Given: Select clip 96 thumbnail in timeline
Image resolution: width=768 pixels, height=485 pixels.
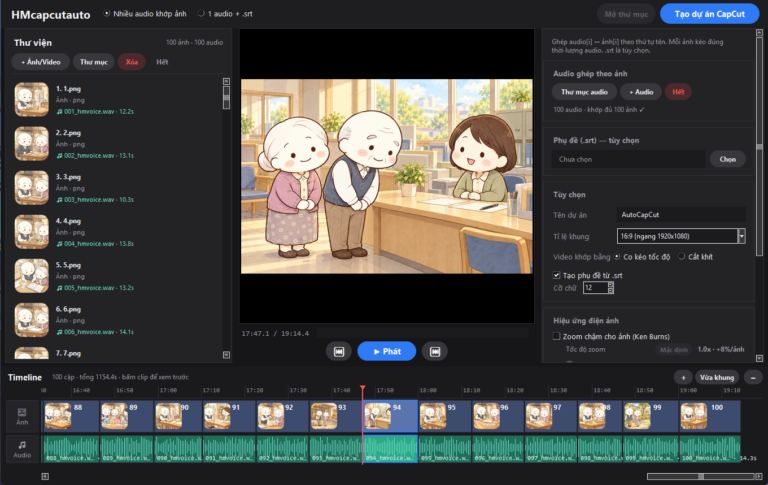Looking at the screenshot, I should tap(486, 416).
